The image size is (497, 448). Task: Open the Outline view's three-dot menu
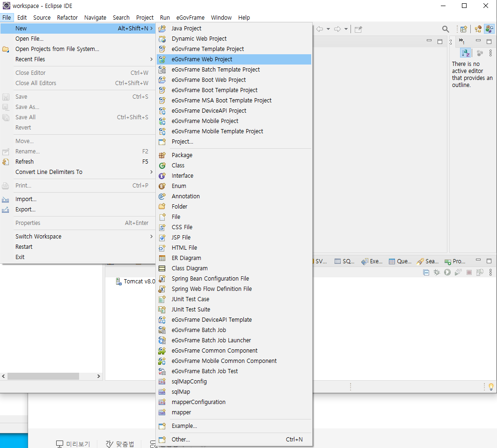click(490, 53)
